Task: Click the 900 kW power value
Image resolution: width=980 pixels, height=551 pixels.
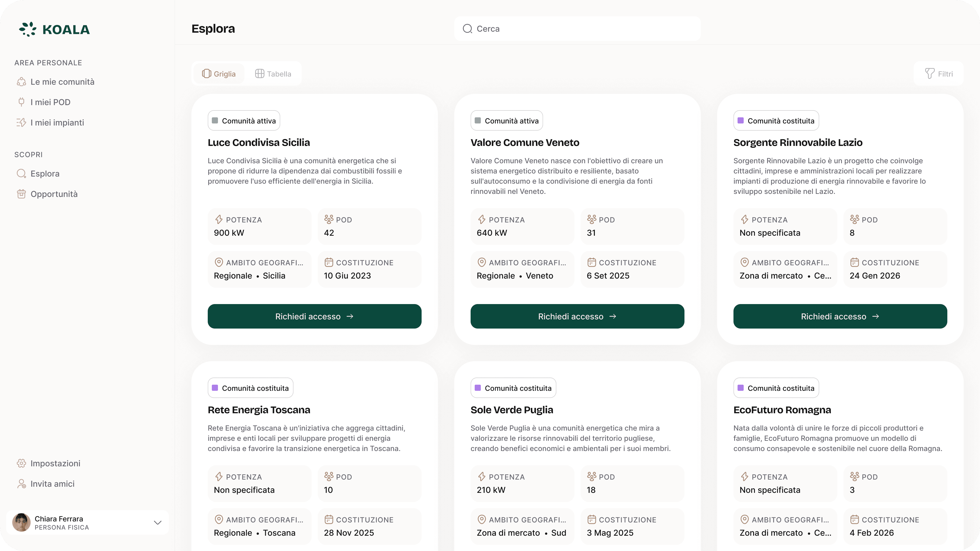Action: [229, 233]
